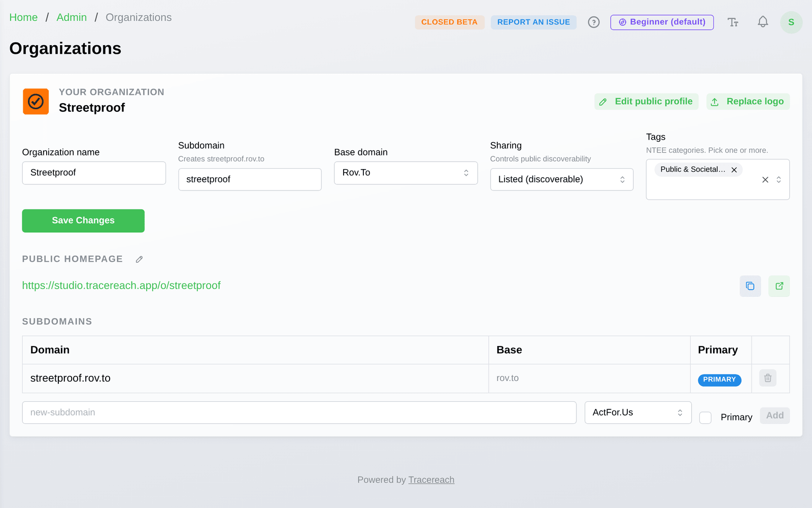This screenshot has height=508, width=812.
Task: Click Save Changes
Action: click(x=83, y=221)
